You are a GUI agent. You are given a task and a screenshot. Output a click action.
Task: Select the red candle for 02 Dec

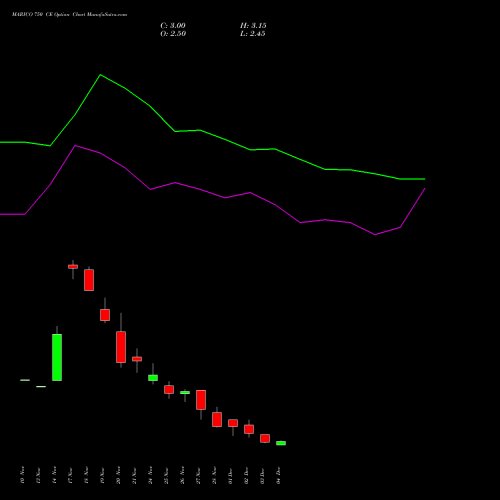249,429
